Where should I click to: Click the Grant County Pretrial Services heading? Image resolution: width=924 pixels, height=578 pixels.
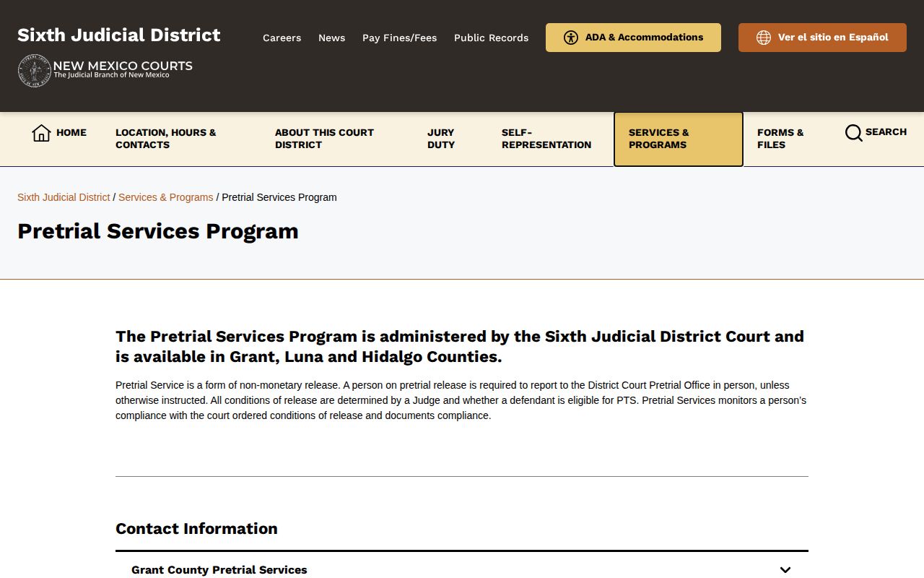tap(219, 570)
